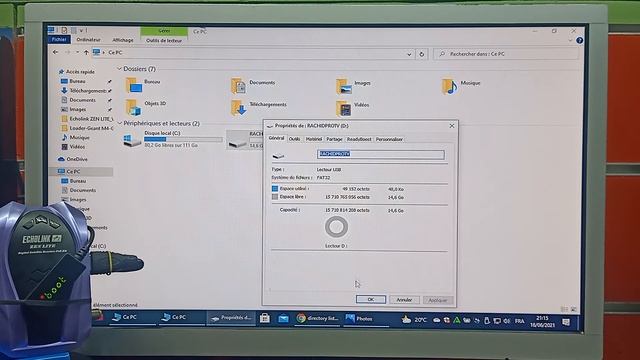Click the speaker volume tray icon
The height and width of the screenshot is (360, 640).
[507, 321]
